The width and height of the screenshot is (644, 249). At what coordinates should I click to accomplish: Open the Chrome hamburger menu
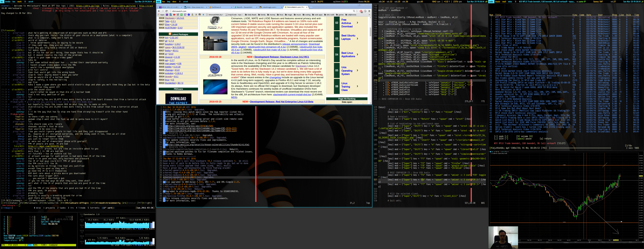(369, 11)
